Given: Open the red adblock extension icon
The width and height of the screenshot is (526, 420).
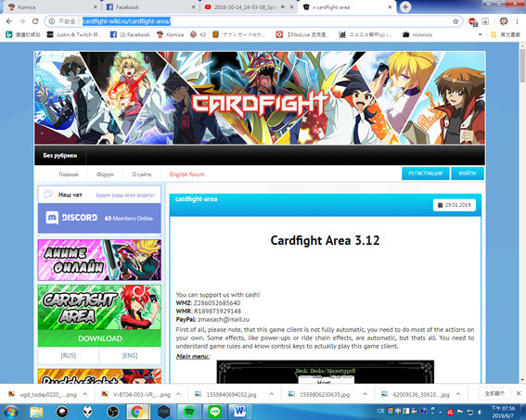Looking at the screenshot, I should click(472, 21).
